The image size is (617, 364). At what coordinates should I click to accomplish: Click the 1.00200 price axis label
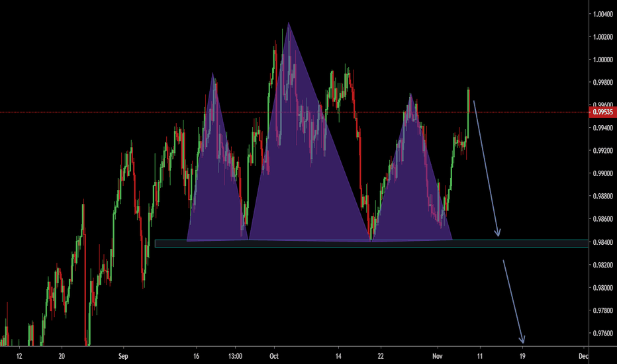pyautogui.click(x=603, y=37)
